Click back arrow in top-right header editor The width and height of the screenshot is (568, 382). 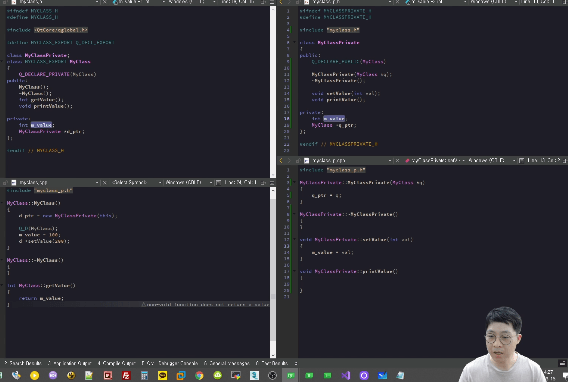point(281,2)
